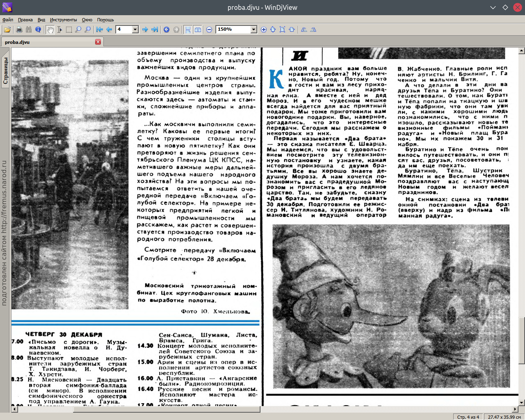The height and width of the screenshot is (420, 525).
Task: Enable facing pages layout
Action: (198, 30)
